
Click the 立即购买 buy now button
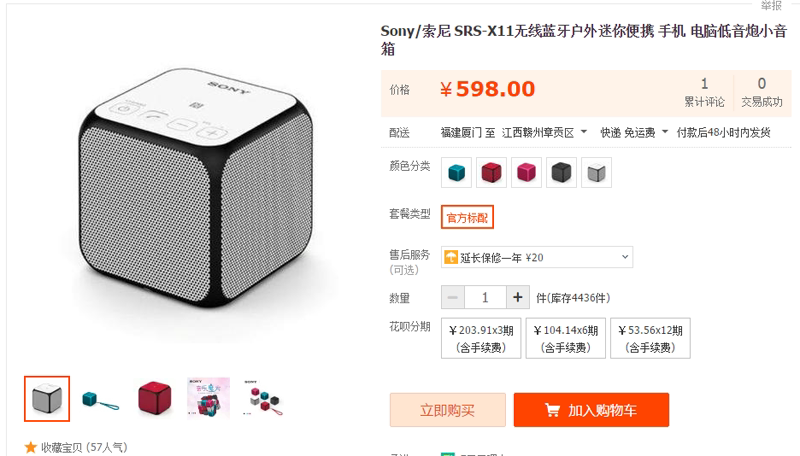pos(447,410)
